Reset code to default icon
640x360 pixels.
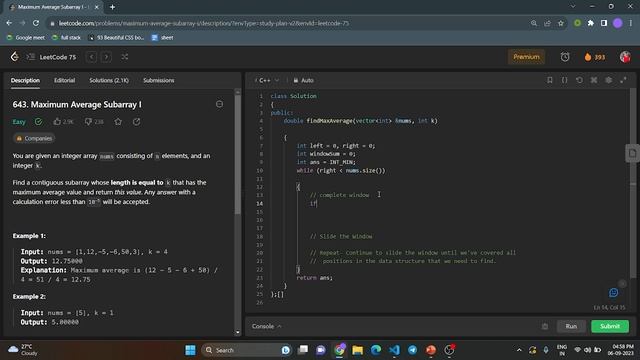pos(579,80)
